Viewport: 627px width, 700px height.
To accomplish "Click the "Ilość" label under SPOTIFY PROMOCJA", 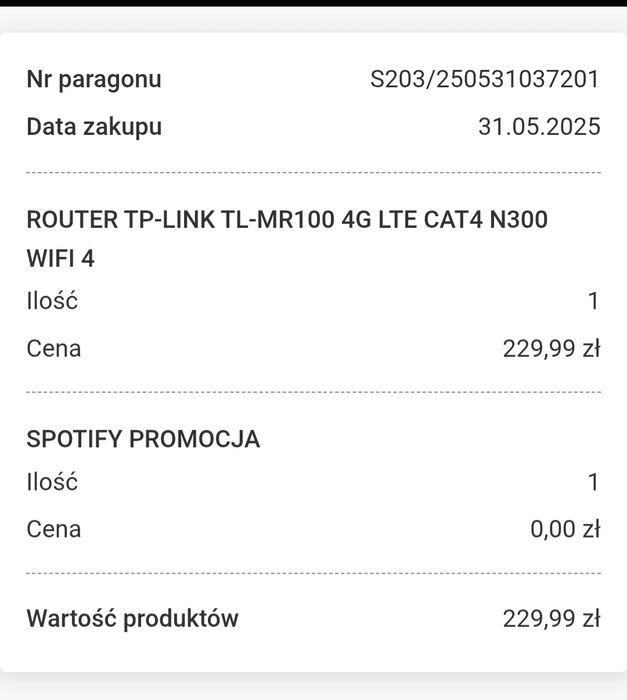I will pos(52,482).
